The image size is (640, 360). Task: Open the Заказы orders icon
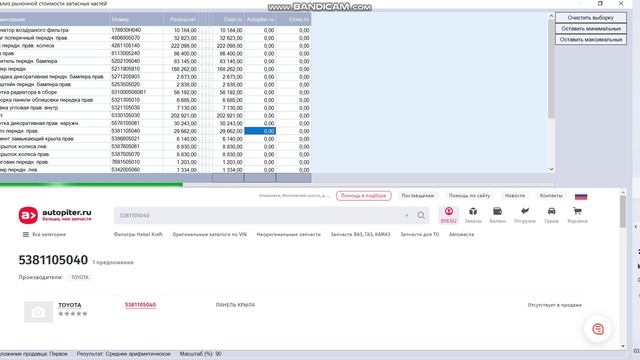coord(473,215)
